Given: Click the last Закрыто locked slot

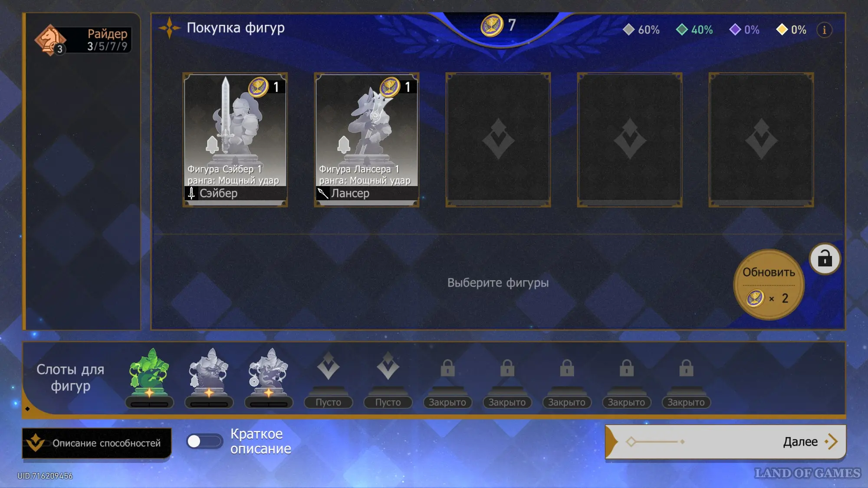Looking at the screenshot, I should (x=686, y=382).
